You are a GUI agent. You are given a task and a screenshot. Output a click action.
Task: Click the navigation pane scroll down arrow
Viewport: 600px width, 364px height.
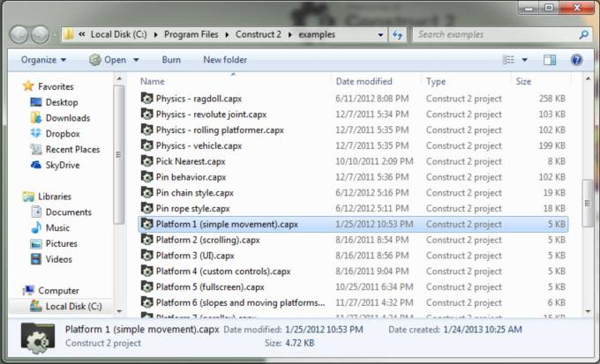(119, 311)
